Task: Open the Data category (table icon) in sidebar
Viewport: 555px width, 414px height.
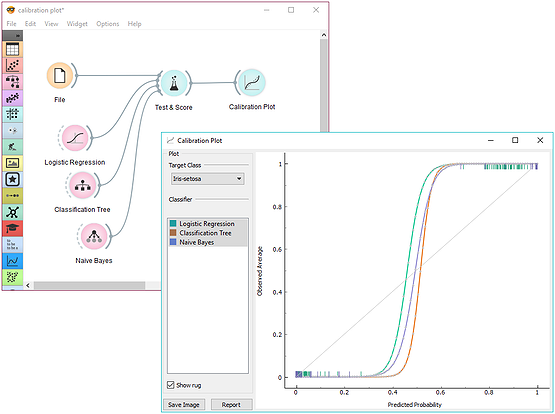Action: [x=13, y=49]
